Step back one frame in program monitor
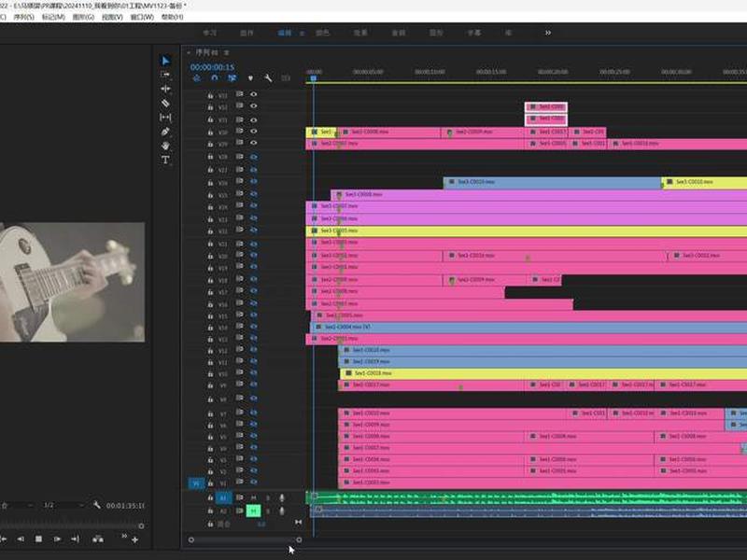 (21, 539)
